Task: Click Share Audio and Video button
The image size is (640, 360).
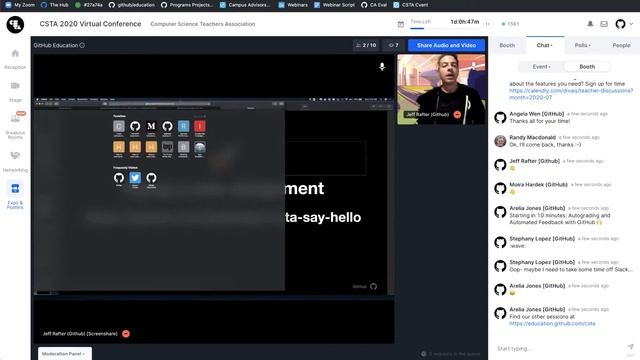Action: click(446, 45)
